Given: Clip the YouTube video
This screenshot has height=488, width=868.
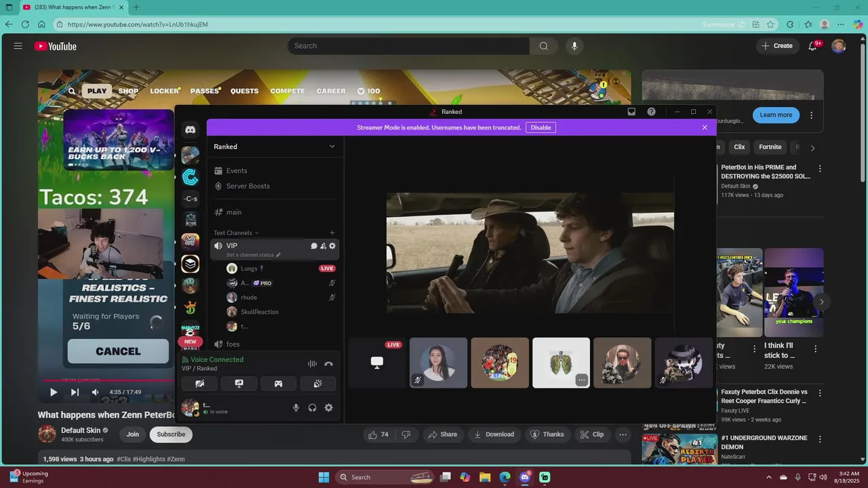Looking at the screenshot, I should click(x=591, y=434).
